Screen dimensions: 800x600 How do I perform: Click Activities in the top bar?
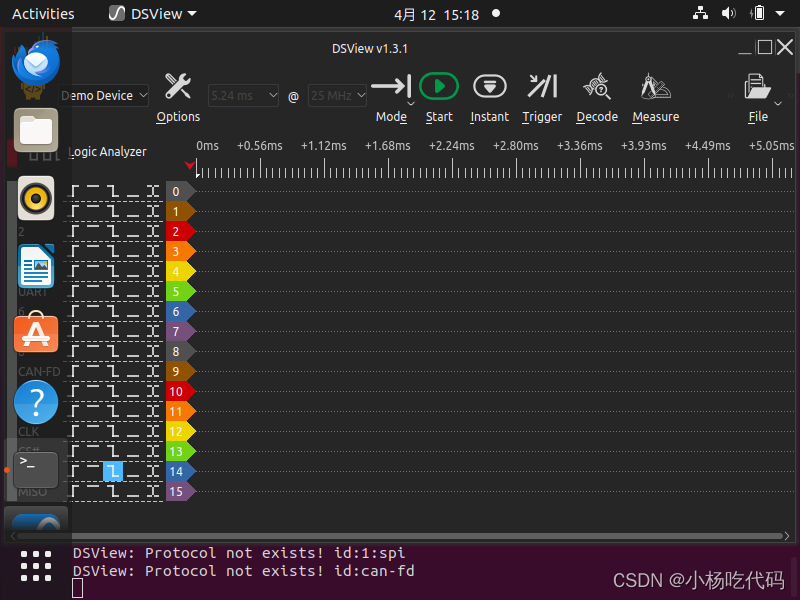click(x=43, y=13)
